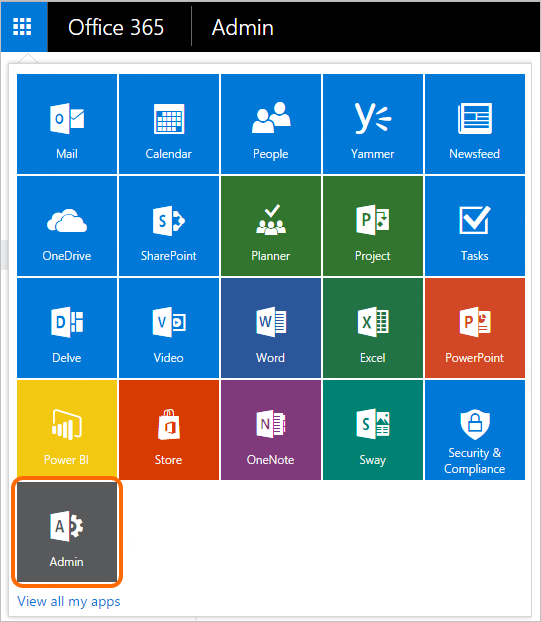Launch the Project tile
Screen dimensions: 541x622
coord(373,226)
